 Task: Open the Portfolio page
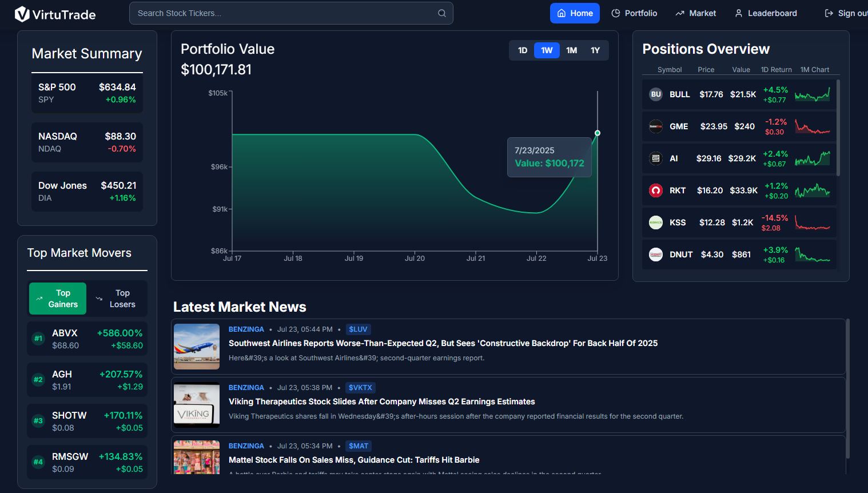point(634,13)
